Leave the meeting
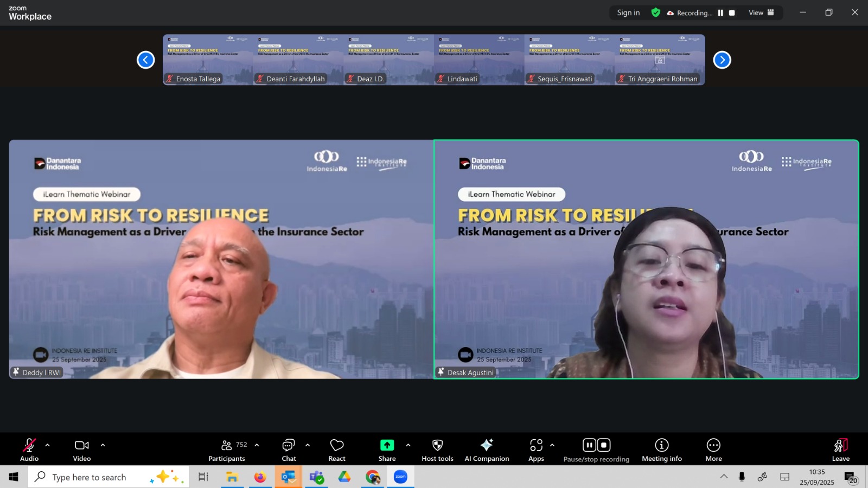This screenshot has height=488, width=868. [x=840, y=450]
